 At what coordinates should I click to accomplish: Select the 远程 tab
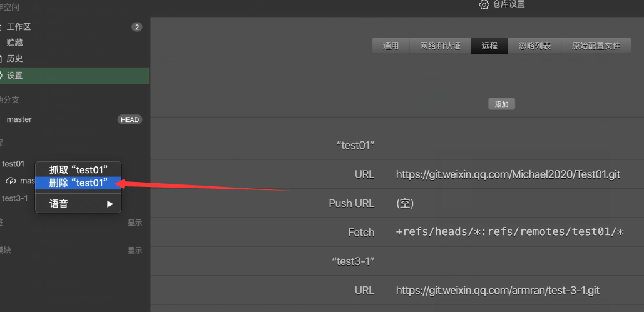(489, 46)
